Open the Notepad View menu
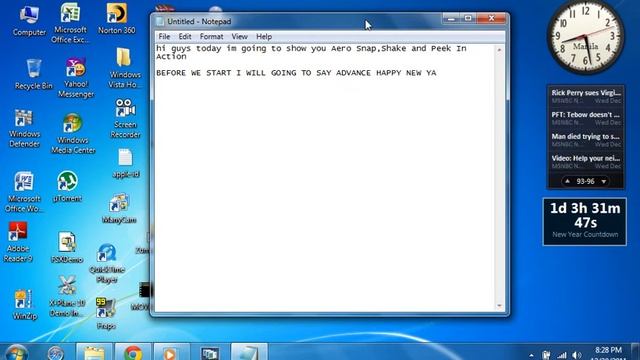 [240, 37]
